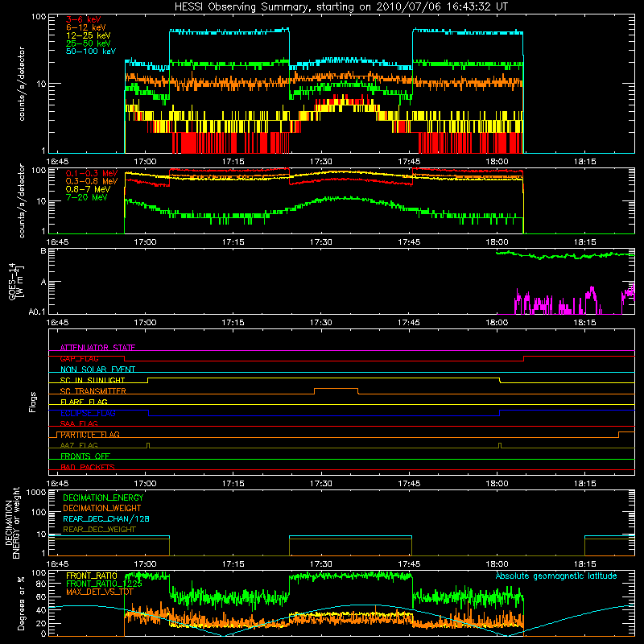The height and width of the screenshot is (644, 644).
Task: Select the DECIMATION_WEIGHT legend label
Action: pyautogui.click(x=102, y=508)
